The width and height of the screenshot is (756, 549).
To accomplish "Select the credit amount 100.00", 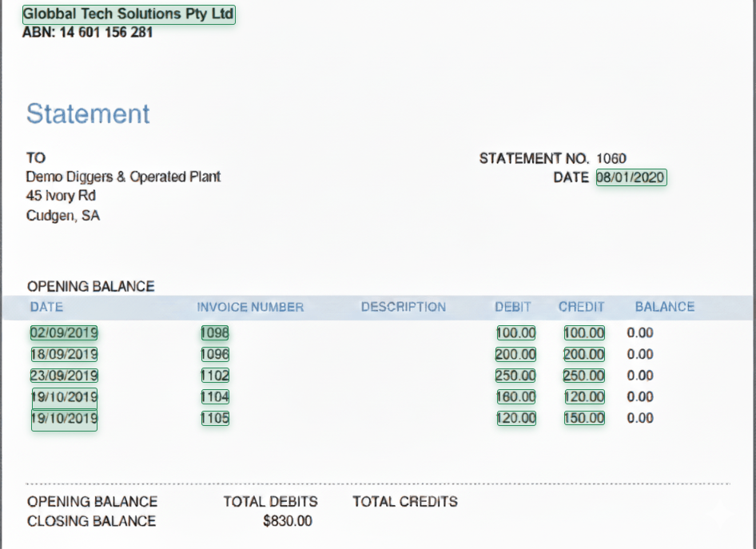I will tap(584, 332).
